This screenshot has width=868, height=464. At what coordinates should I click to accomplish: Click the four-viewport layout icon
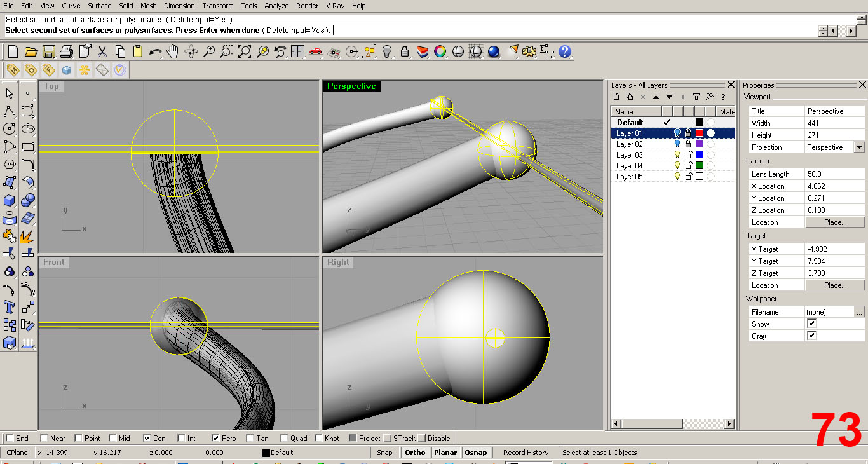coord(297,51)
